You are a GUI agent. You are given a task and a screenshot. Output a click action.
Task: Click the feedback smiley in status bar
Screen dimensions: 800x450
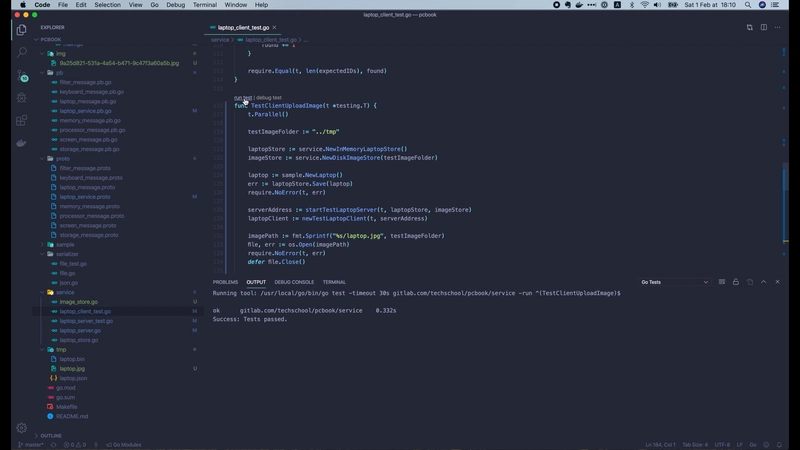pyautogui.click(x=766, y=444)
